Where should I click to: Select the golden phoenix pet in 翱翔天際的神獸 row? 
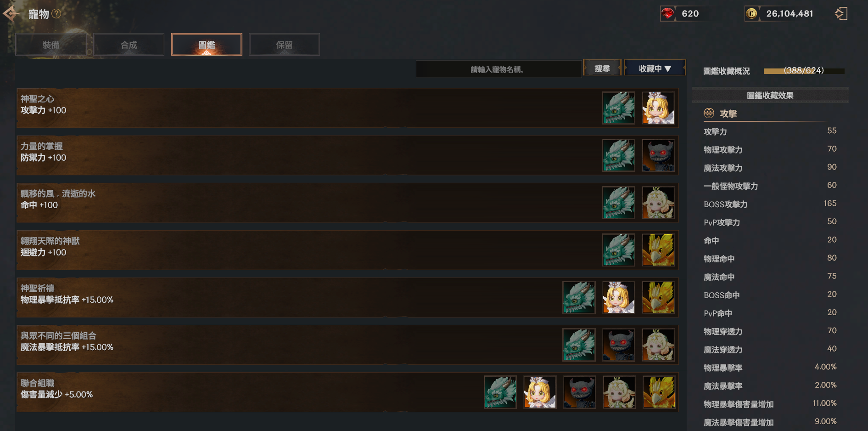pos(658,250)
